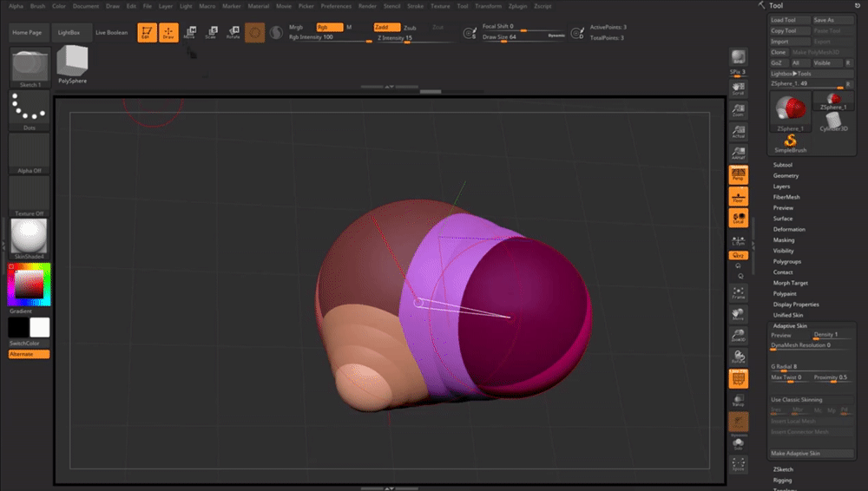Click the Frame view button
Screen dimensions: 868x491
point(738,292)
